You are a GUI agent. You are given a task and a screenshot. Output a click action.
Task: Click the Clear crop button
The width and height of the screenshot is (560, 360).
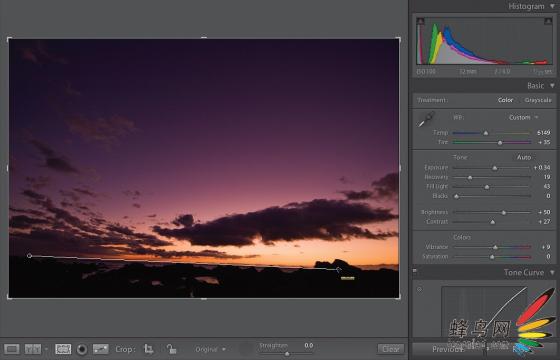point(391,349)
